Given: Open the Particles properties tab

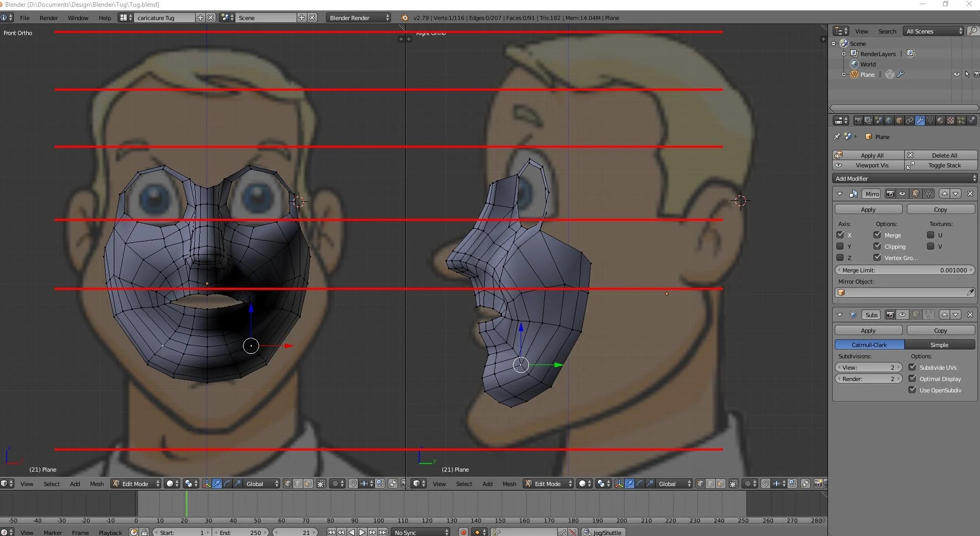Looking at the screenshot, I should coord(961,120).
